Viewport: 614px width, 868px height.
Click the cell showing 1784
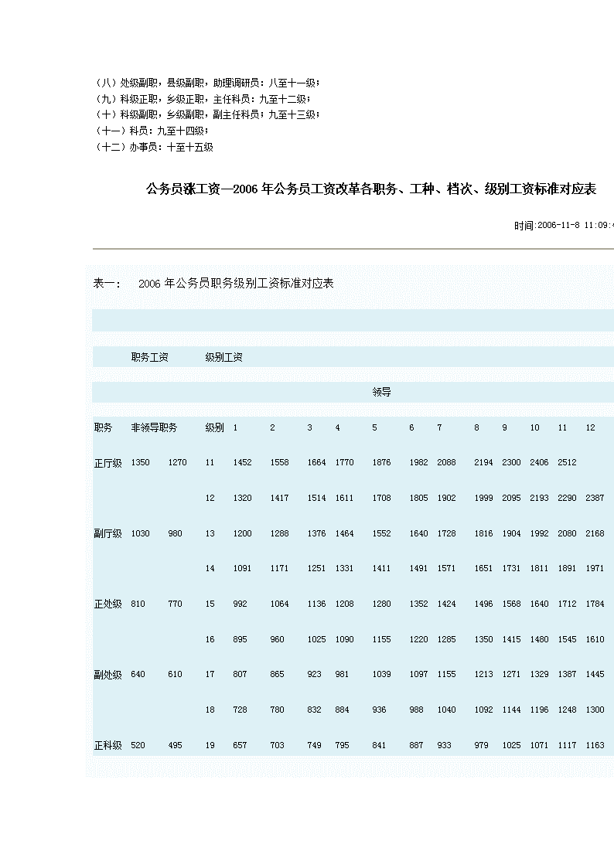595,604
